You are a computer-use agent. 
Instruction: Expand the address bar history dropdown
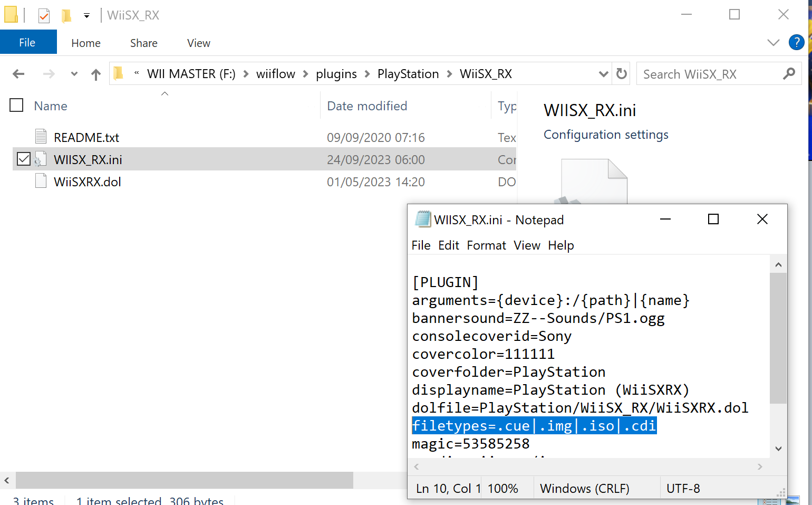[x=604, y=74]
